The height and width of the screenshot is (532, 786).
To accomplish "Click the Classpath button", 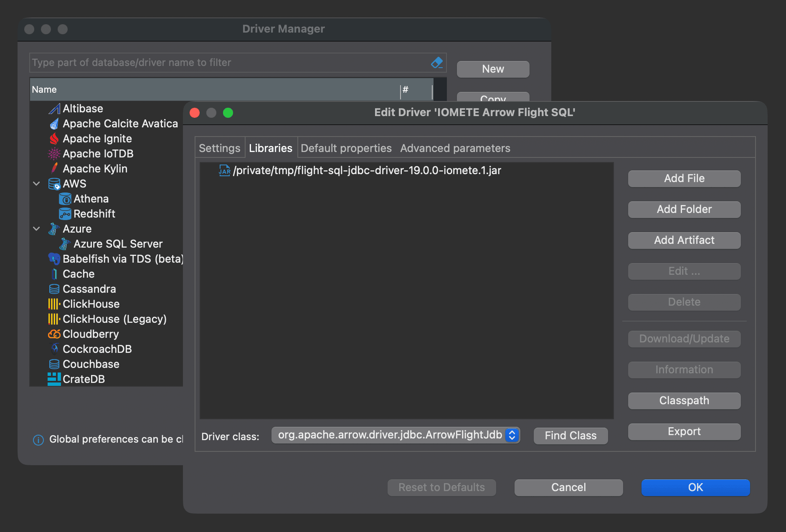I will point(684,400).
